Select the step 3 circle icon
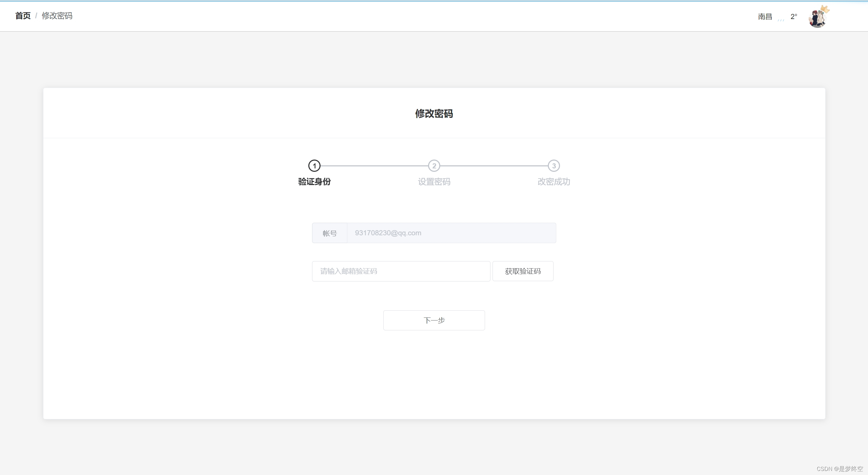868x475 pixels. (554, 166)
